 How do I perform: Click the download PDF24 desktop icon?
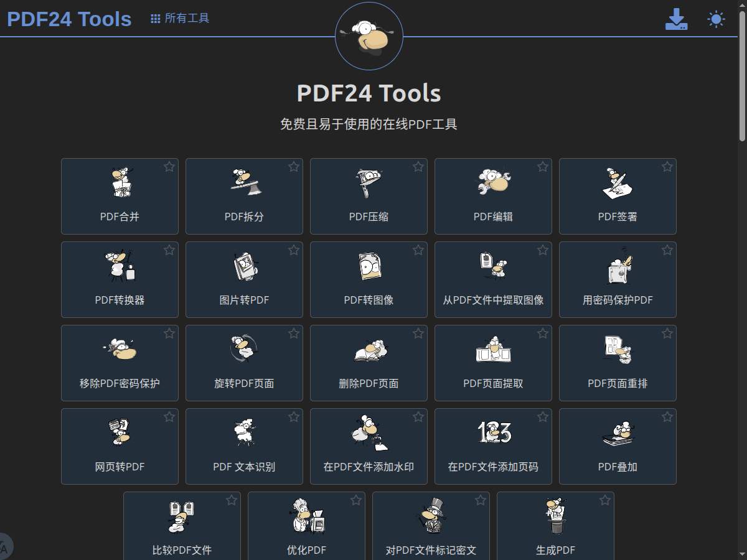(677, 19)
